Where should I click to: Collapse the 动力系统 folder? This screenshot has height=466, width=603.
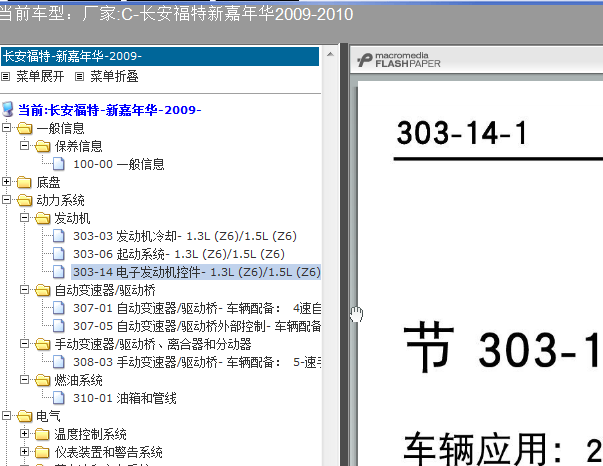[7, 200]
